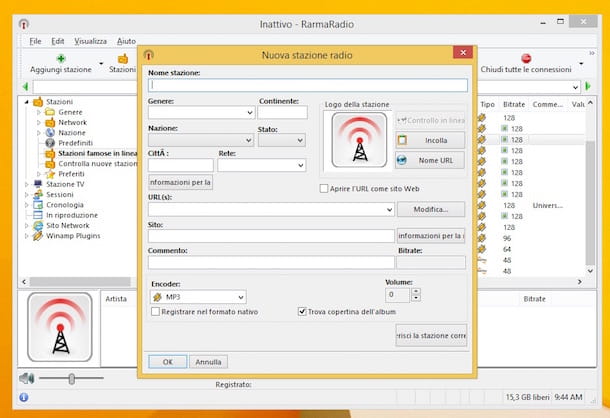Cancel with the Annulla button

point(209,362)
